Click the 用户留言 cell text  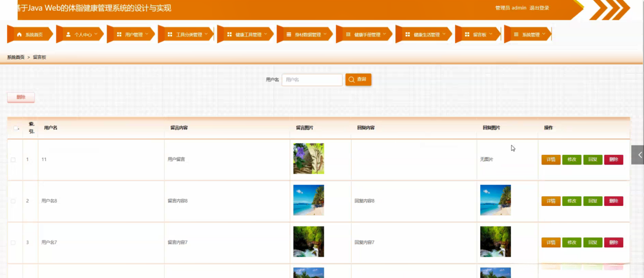pos(176,160)
